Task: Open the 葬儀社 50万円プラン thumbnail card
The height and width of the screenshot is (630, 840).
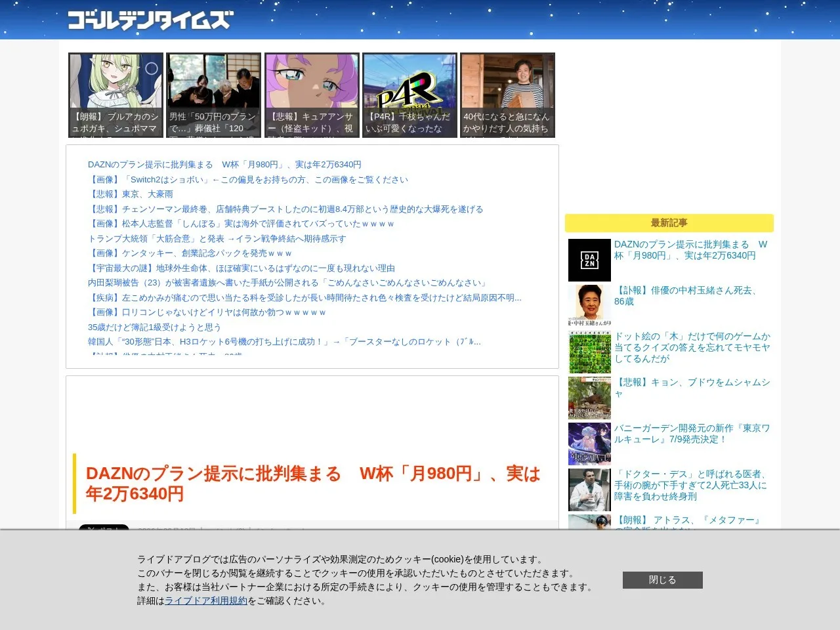Action: (x=214, y=95)
